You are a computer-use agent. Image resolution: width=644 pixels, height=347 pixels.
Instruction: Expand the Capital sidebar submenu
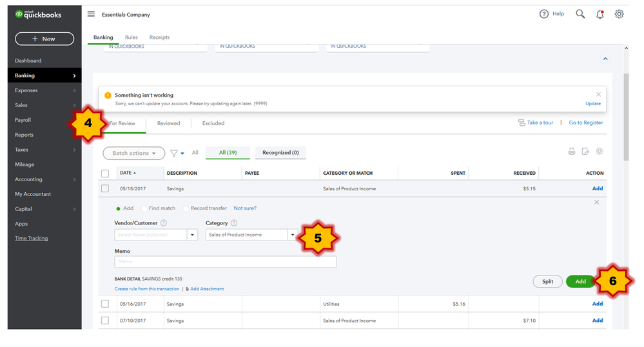[x=74, y=209]
